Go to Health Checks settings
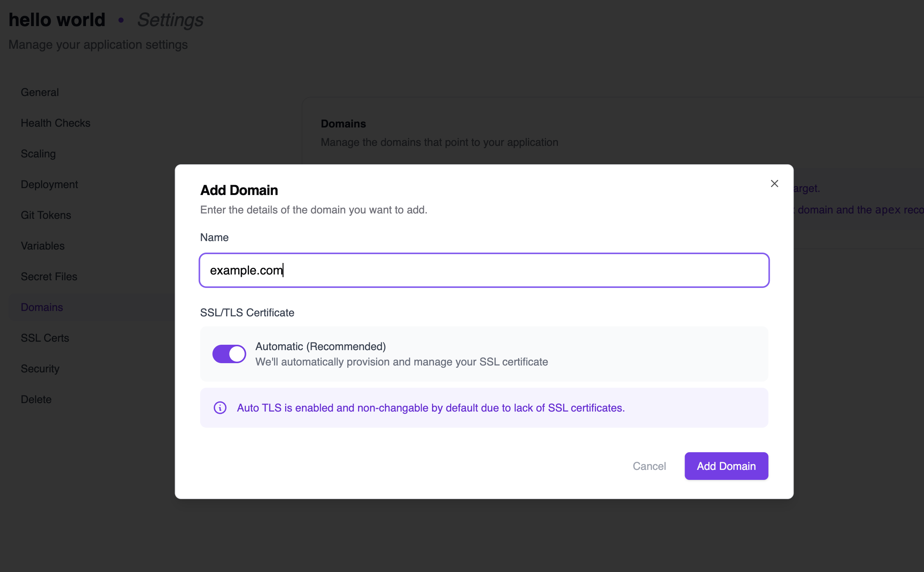This screenshot has height=572, width=924. click(55, 123)
